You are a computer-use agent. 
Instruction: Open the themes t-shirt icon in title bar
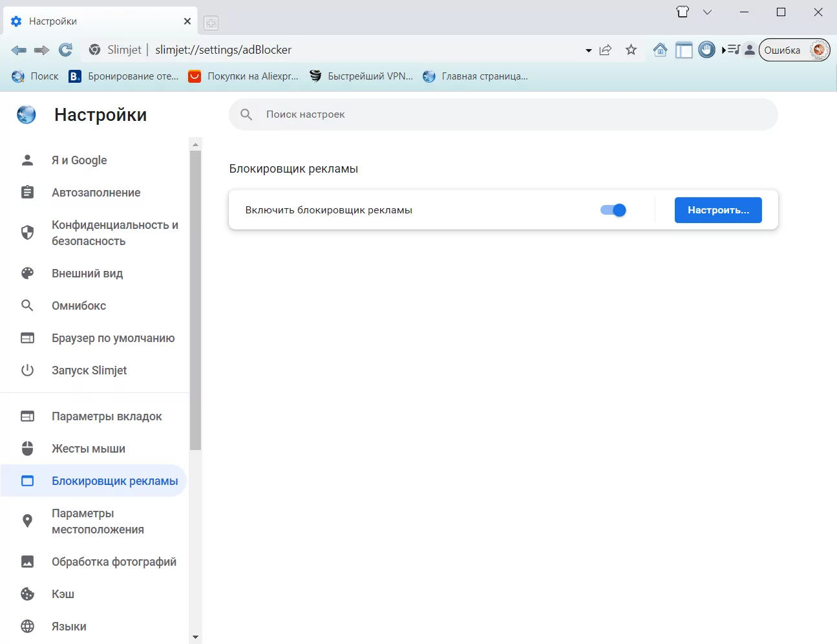click(x=683, y=12)
